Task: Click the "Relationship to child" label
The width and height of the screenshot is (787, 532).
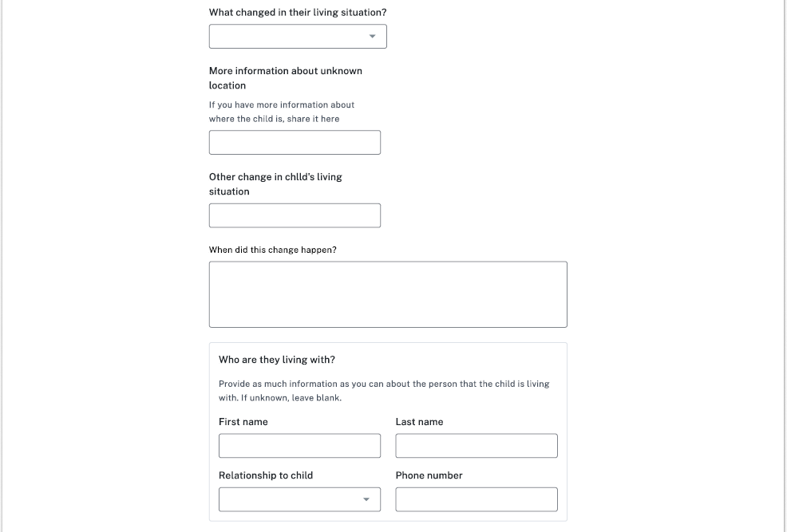Action: tap(266, 475)
